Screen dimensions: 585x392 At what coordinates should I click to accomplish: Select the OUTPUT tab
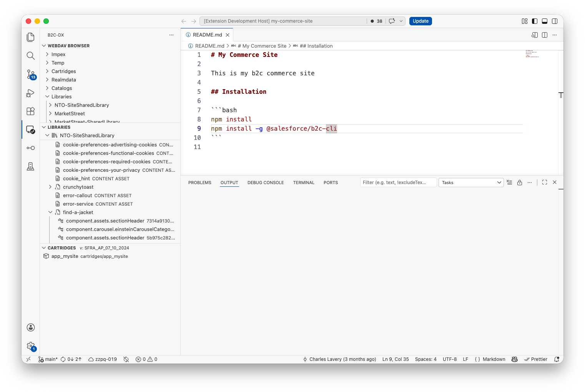[x=229, y=183]
